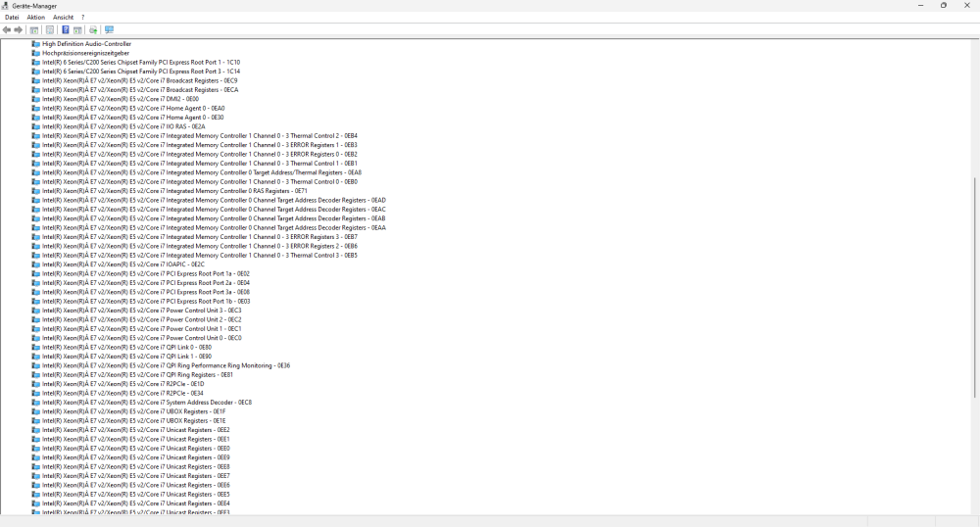
Task: Click the device icon of Power Control Unit 3 - 0EC3
Action: point(36,311)
